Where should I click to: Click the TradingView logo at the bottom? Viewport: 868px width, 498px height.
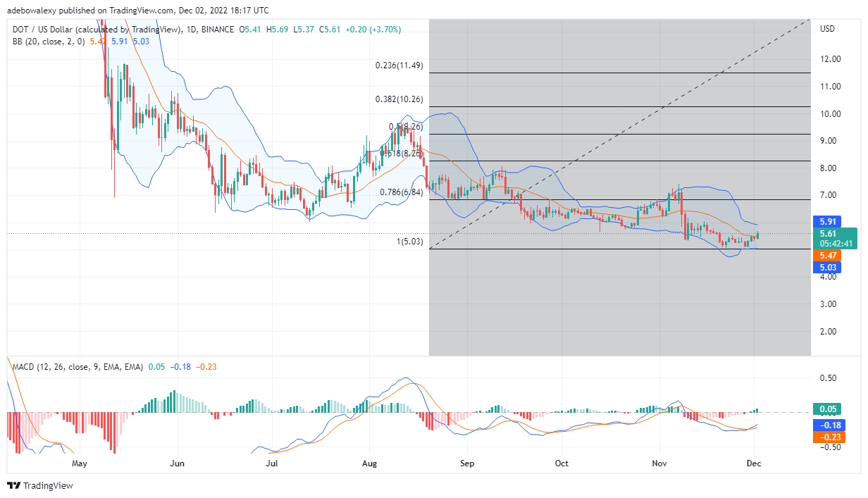pyautogui.click(x=40, y=486)
